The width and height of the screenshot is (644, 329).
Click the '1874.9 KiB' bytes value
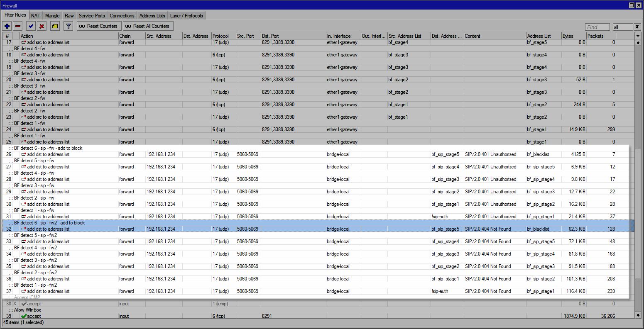pyautogui.click(x=574, y=316)
